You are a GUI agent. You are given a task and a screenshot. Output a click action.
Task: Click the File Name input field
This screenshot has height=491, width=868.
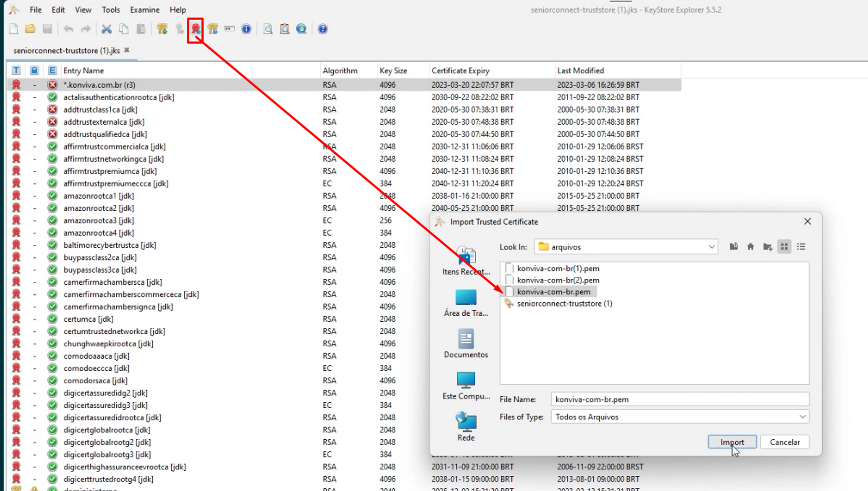tap(679, 399)
